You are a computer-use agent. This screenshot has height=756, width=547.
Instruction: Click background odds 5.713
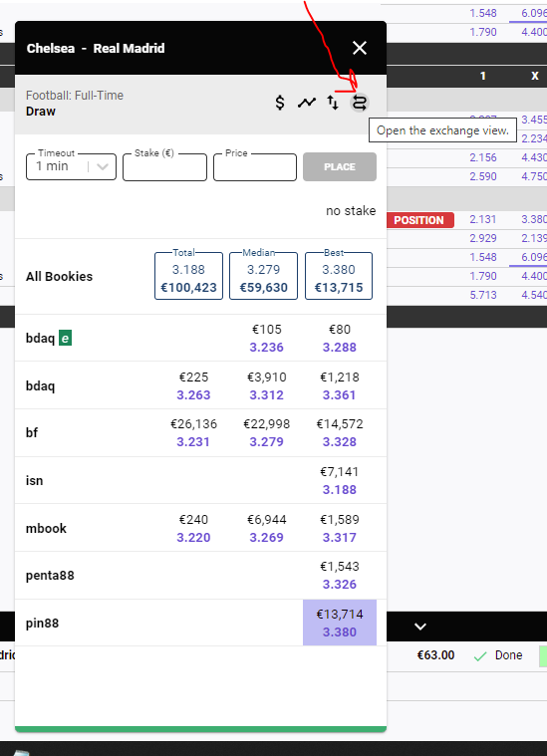[483, 295]
